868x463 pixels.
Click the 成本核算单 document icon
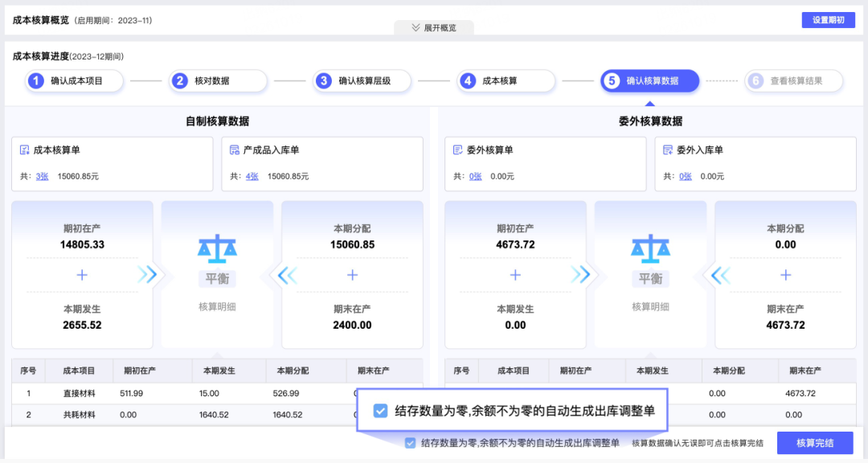25,150
